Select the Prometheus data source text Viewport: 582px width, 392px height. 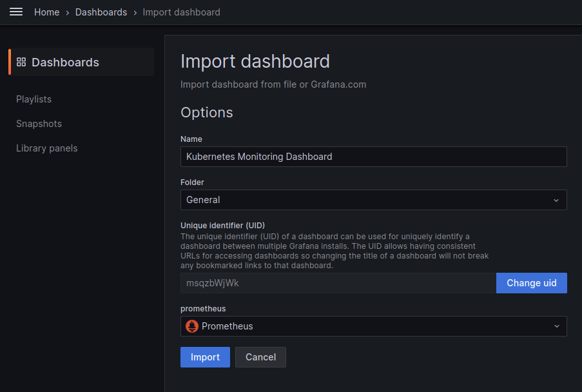click(227, 326)
